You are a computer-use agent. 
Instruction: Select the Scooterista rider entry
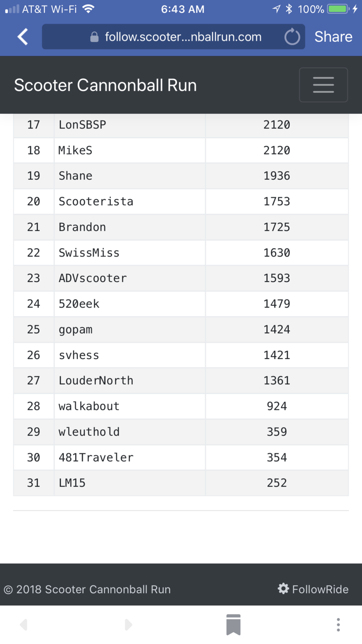(x=96, y=201)
